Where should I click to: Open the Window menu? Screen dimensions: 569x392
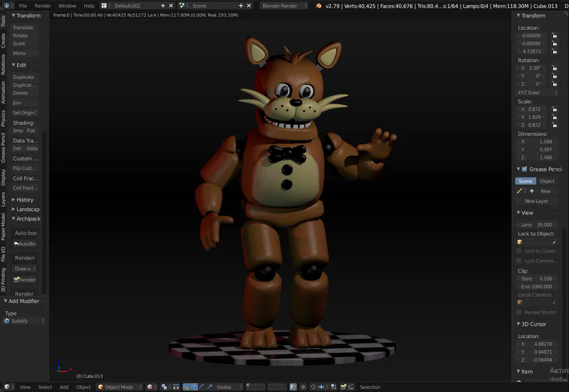tap(67, 6)
